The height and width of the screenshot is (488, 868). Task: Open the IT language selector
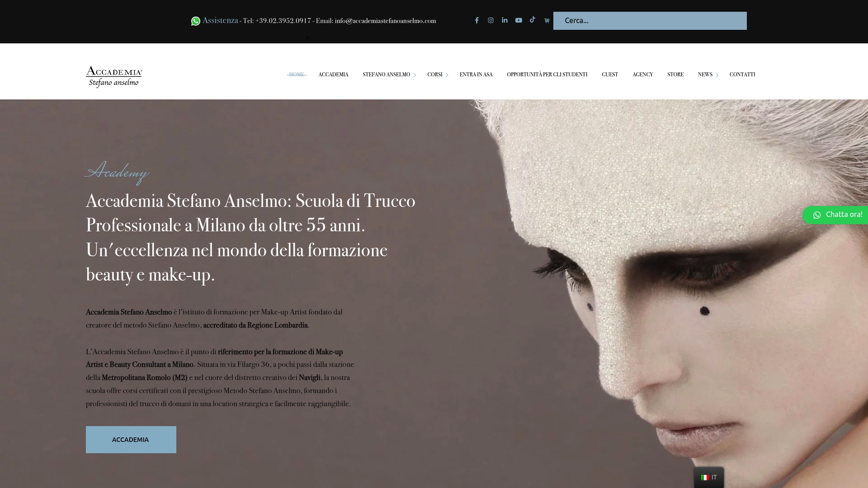709,478
